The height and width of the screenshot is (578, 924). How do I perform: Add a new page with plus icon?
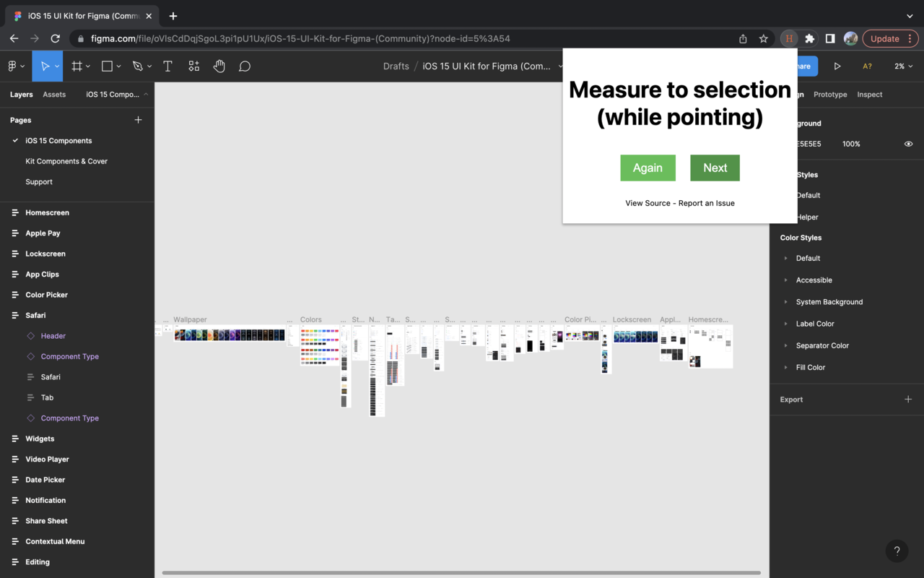[x=138, y=120]
